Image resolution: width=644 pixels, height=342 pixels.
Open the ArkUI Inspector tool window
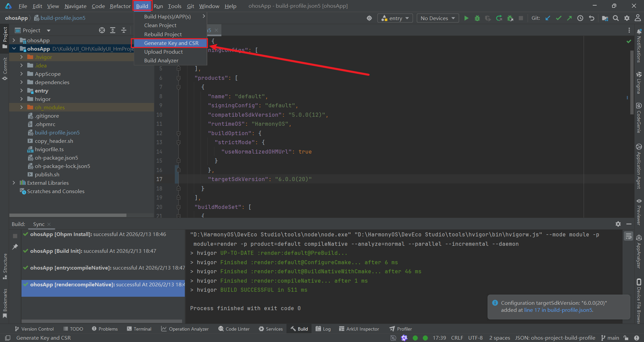pyautogui.click(x=359, y=329)
